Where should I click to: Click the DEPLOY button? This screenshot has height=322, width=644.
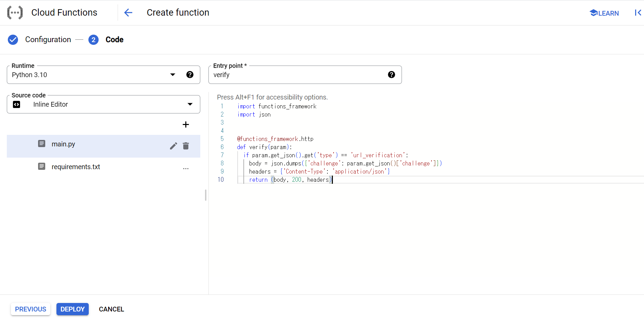pos(72,309)
